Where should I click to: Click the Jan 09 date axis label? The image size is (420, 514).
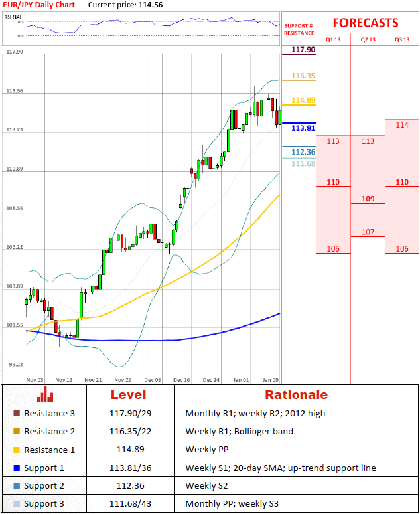271,380
